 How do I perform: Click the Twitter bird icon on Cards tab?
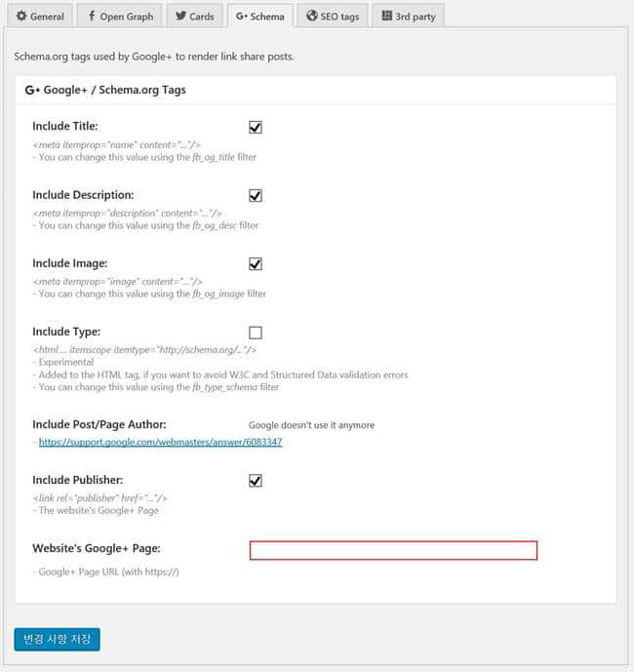click(x=180, y=16)
